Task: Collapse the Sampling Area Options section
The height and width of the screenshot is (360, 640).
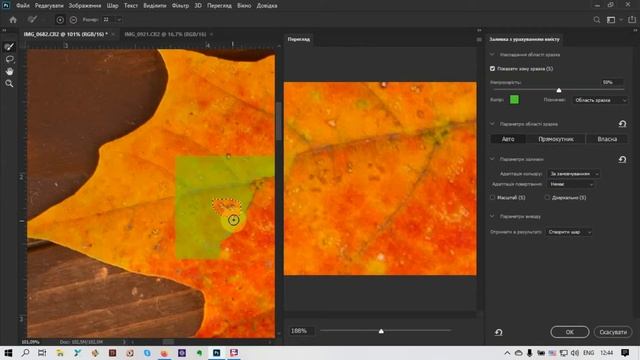Action: [x=492, y=124]
